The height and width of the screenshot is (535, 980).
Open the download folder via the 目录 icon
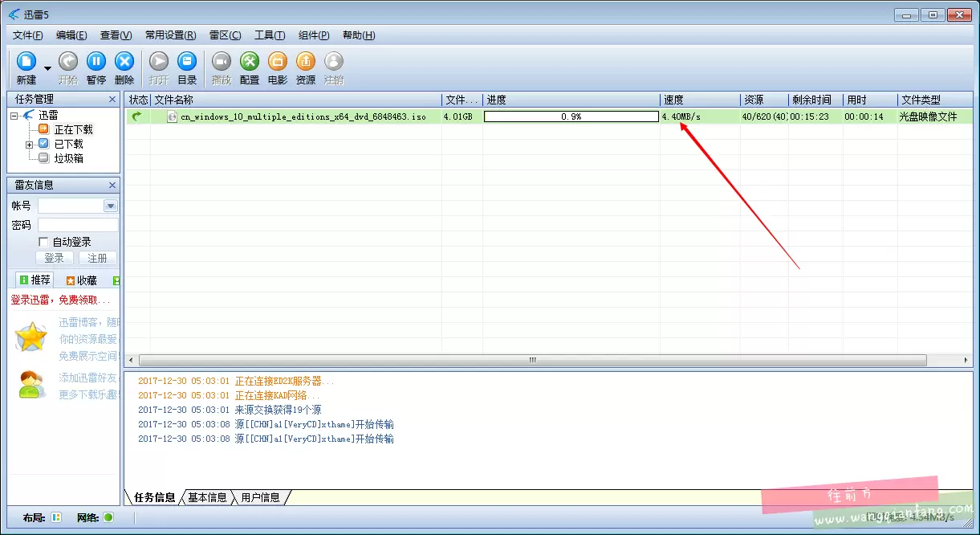click(187, 61)
